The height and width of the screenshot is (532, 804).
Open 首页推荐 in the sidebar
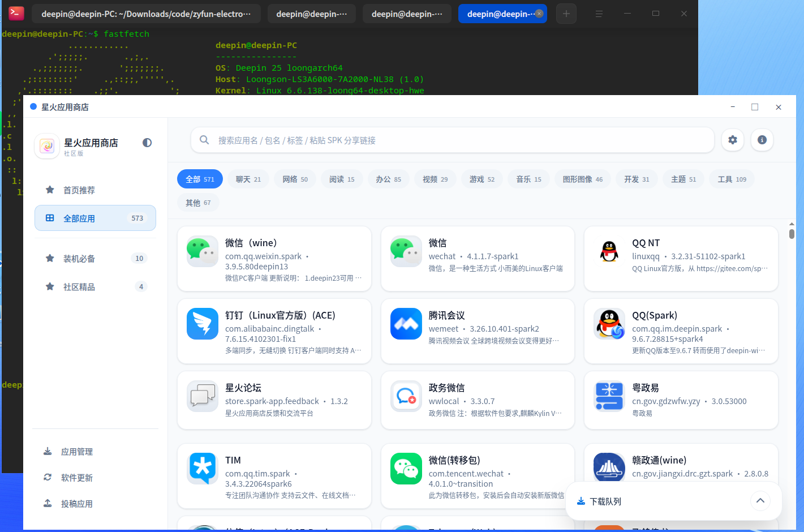click(x=95, y=190)
